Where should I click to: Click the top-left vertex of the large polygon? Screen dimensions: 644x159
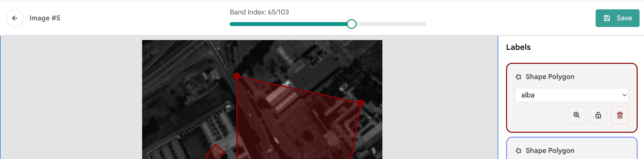[x=237, y=76]
